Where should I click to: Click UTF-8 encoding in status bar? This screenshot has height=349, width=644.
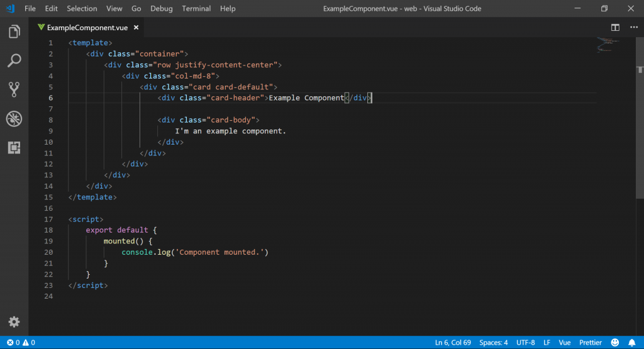pyautogui.click(x=525, y=343)
